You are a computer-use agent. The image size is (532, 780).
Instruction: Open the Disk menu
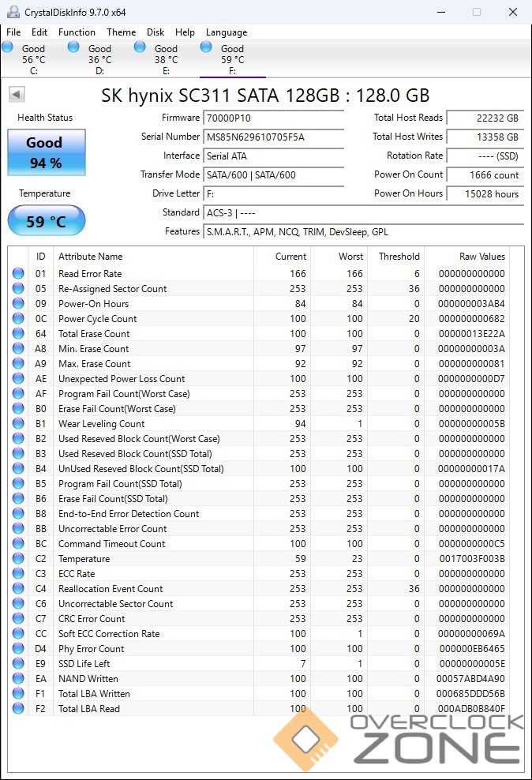point(155,32)
